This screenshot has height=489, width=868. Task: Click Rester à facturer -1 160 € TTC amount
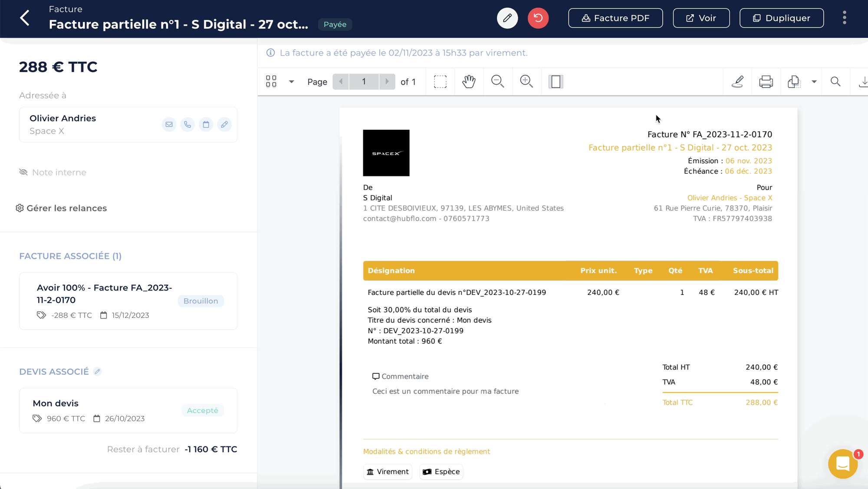pyautogui.click(x=211, y=449)
